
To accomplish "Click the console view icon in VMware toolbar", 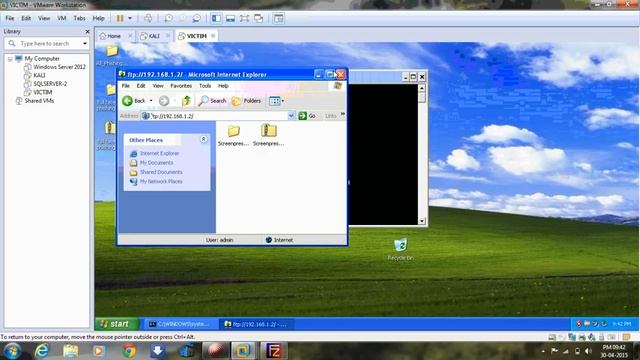I will (x=279, y=18).
